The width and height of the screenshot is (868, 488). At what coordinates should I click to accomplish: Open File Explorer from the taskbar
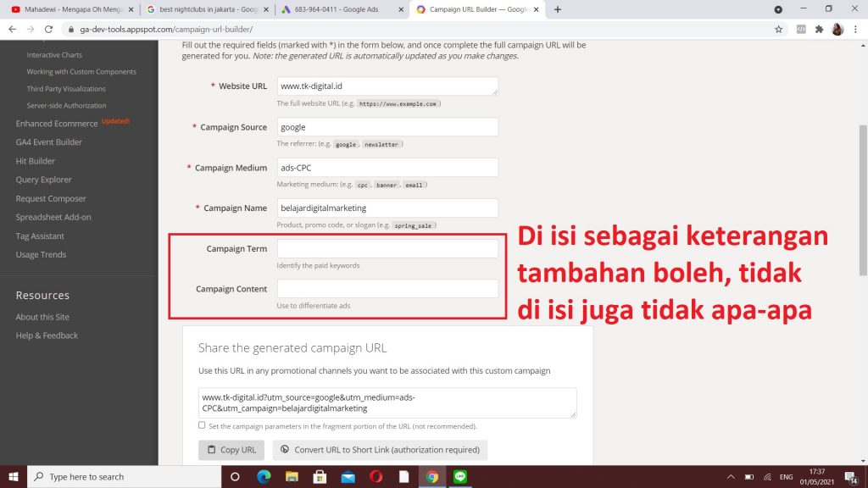pyautogui.click(x=291, y=476)
